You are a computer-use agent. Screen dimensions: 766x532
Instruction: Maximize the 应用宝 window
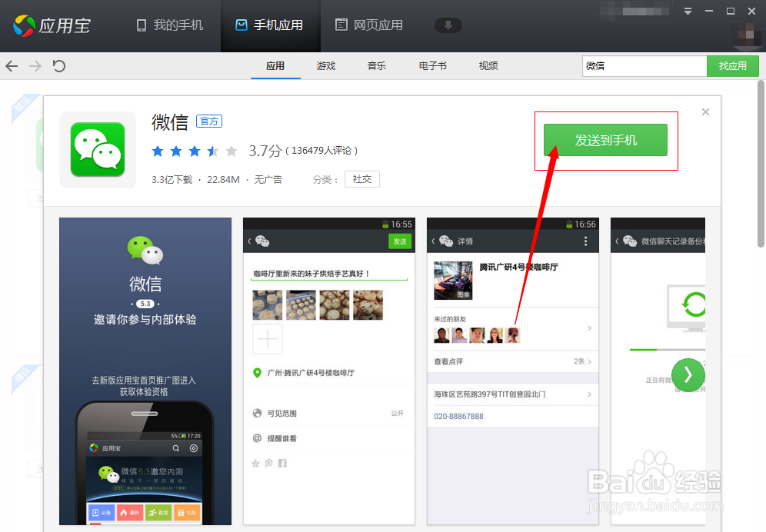(731, 12)
